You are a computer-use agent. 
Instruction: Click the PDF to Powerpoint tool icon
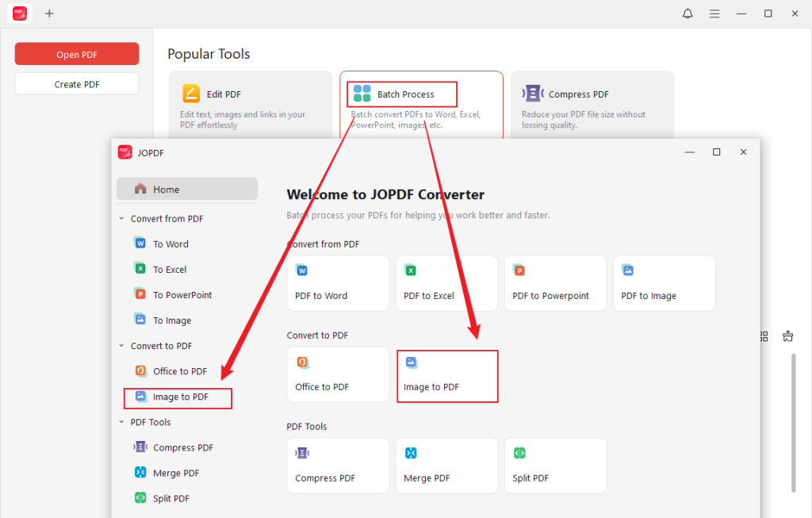pyautogui.click(x=519, y=270)
